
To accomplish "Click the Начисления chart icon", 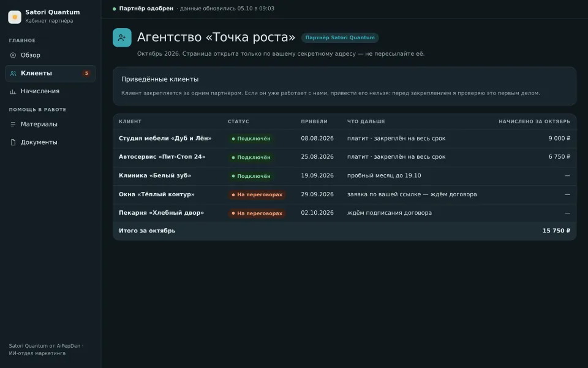I will (x=13, y=91).
